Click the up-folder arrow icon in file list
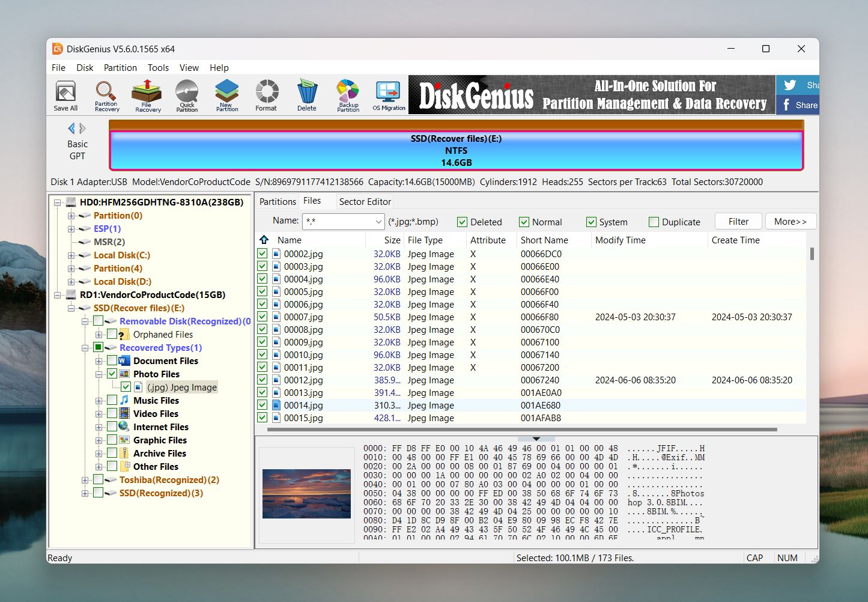868x602 pixels. point(264,240)
